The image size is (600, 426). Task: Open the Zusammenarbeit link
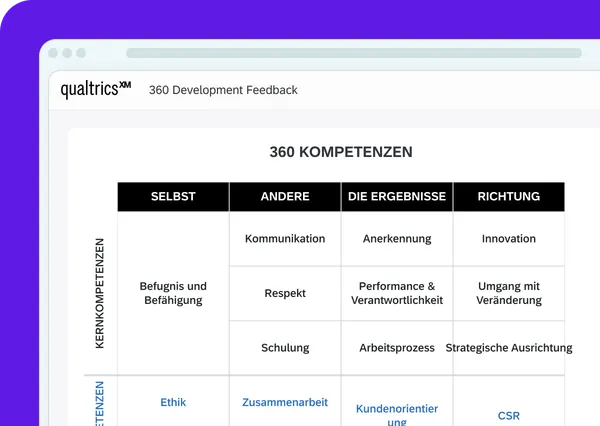[285, 402]
